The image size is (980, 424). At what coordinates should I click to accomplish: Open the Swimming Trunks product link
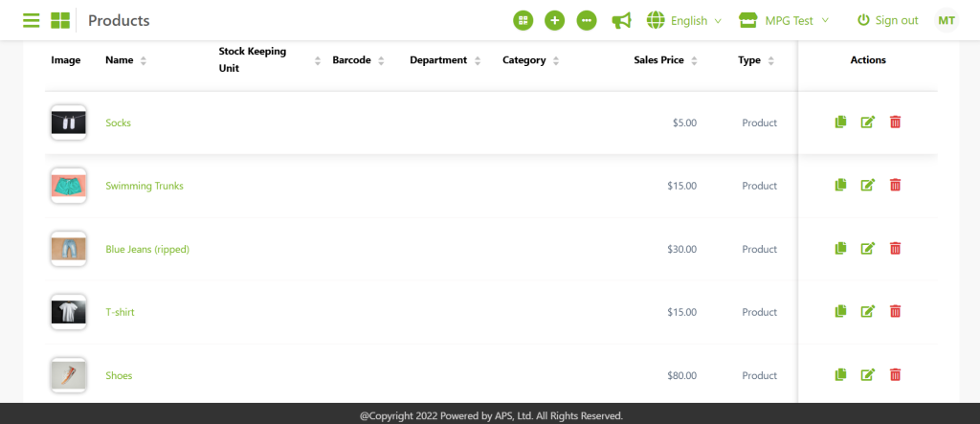[145, 186]
